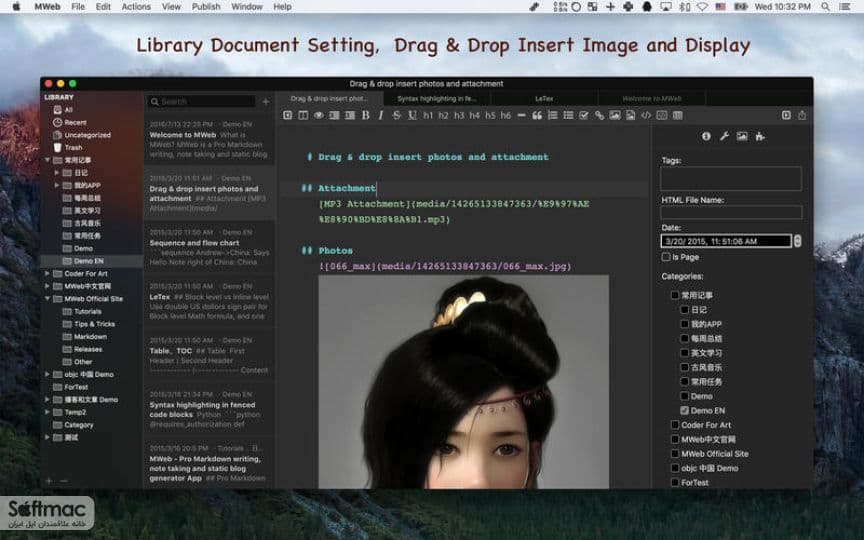
Task: Switch to the LaTex tab
Action: (544, 99)
